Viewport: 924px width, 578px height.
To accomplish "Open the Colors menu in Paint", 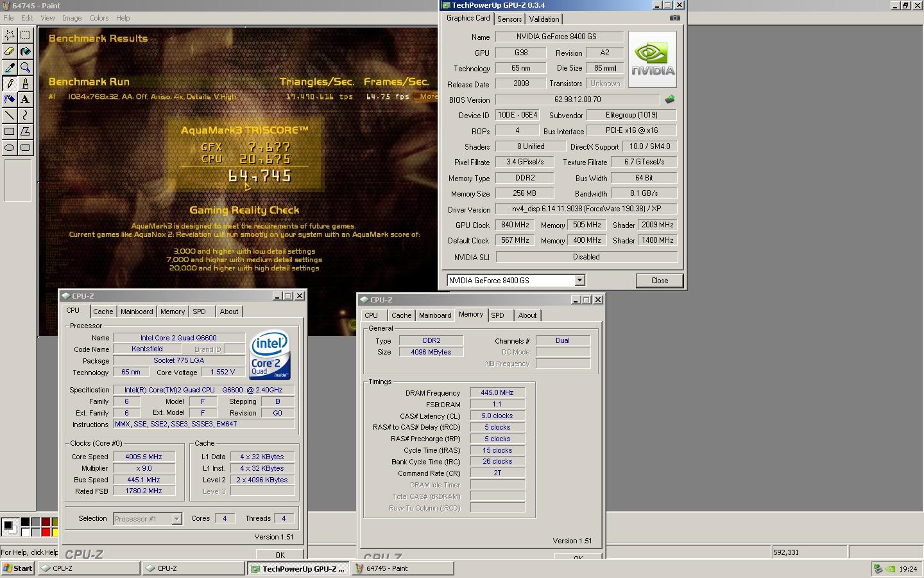I will (99, 18).
